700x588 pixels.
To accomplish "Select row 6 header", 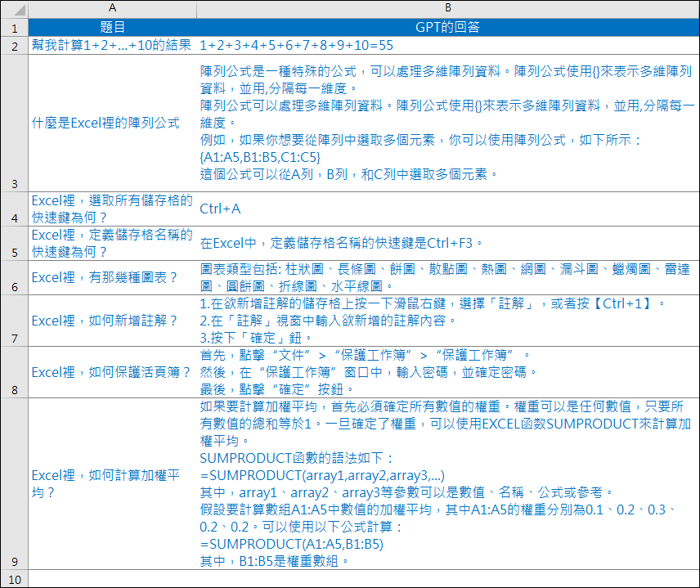I will (x=14, y=278).
